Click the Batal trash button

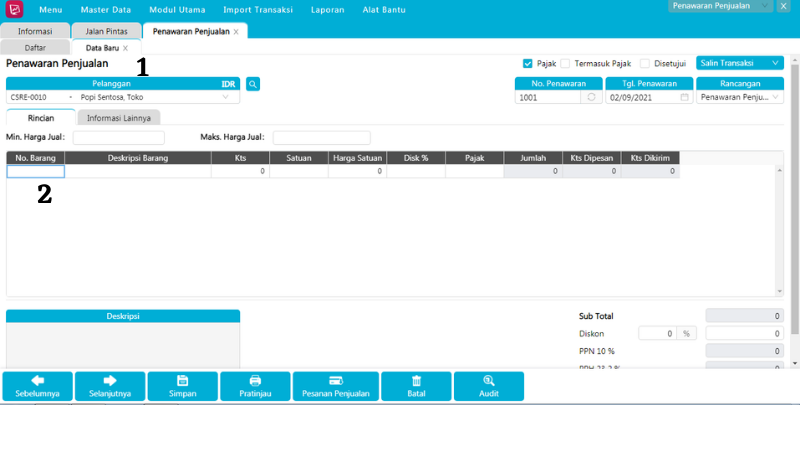tap(416, 386)
